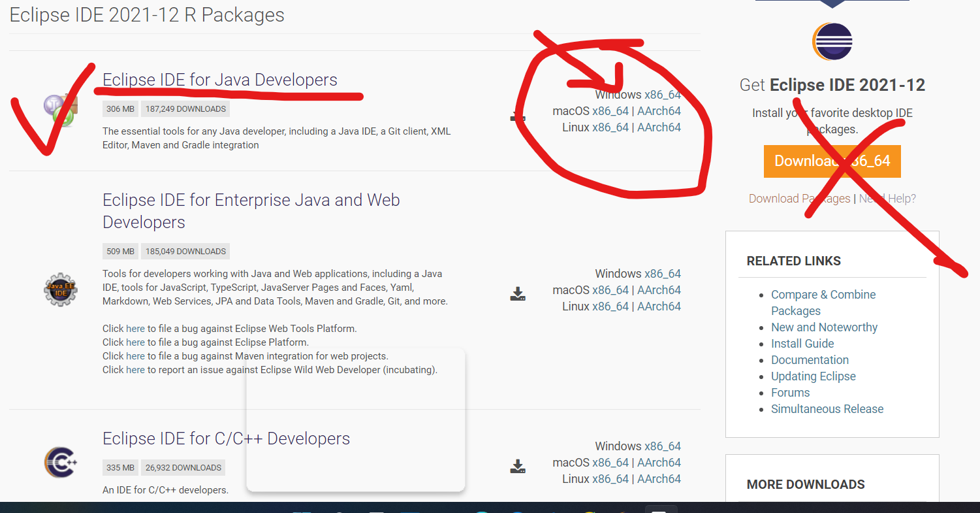Choose macOS AArch64 for C/C++ Developers
The height and width of the screenshot is (513, 980).
click(x=659, y=463)
